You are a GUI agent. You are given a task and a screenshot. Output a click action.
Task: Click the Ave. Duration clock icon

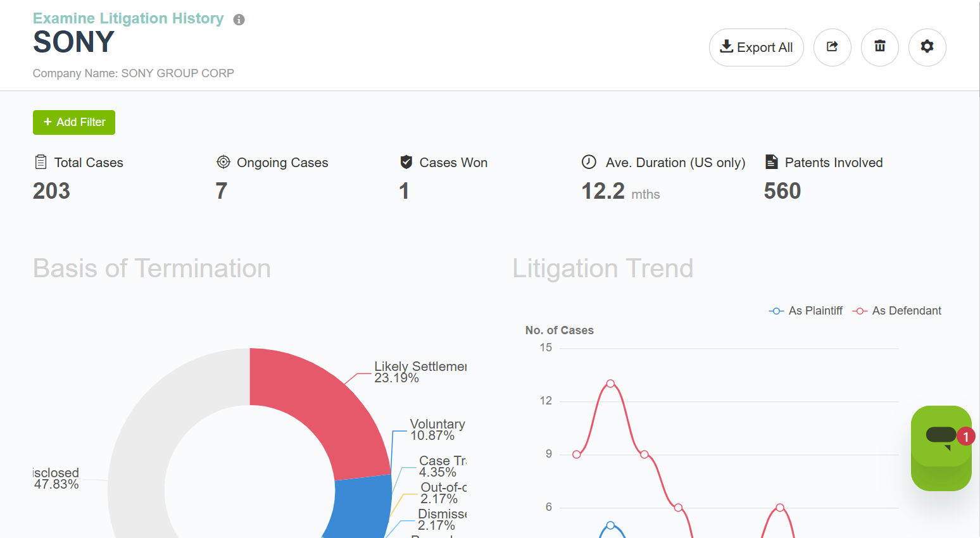point(589,162)
